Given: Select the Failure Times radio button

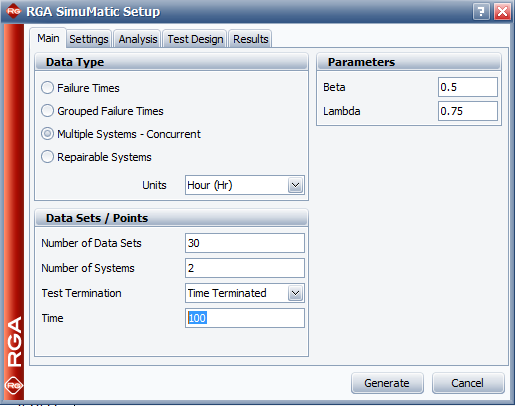Looking at the screenshot, I should 47,88.
